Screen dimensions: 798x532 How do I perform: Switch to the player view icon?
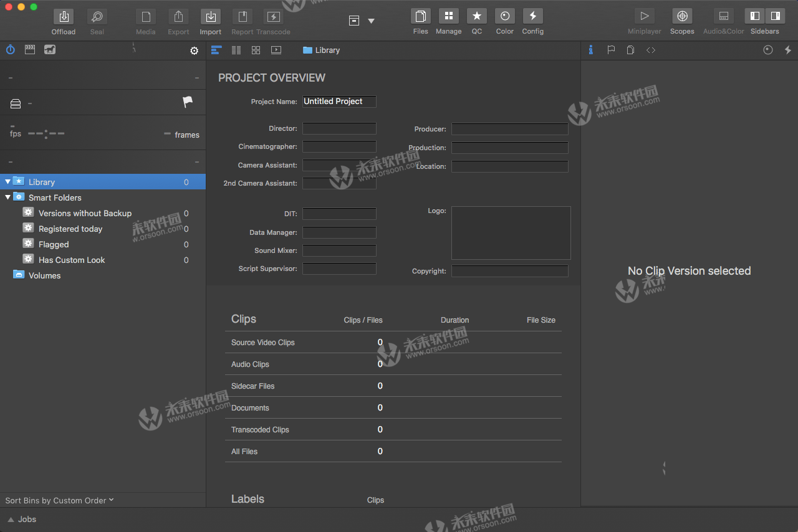pyautogui.click(x=276, y=50)
